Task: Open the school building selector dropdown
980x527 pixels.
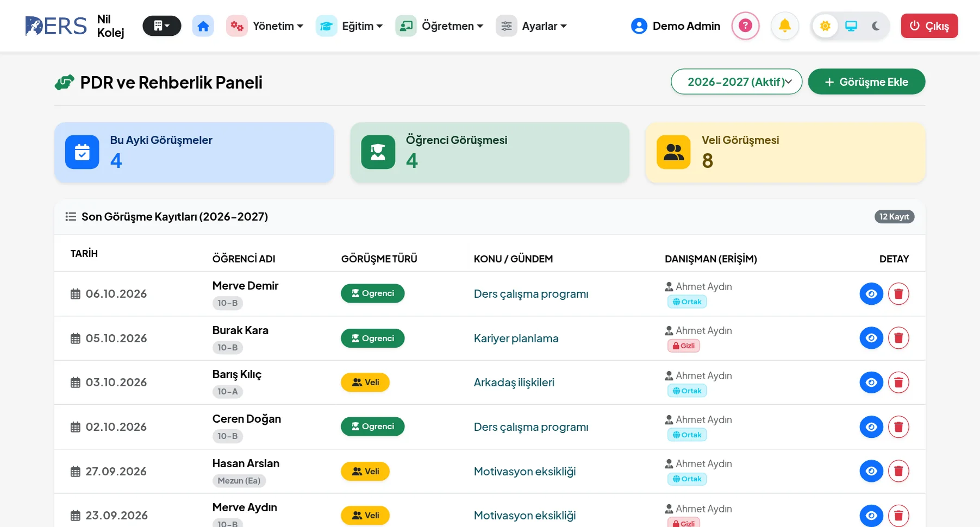Action: [x=161, y=26]
